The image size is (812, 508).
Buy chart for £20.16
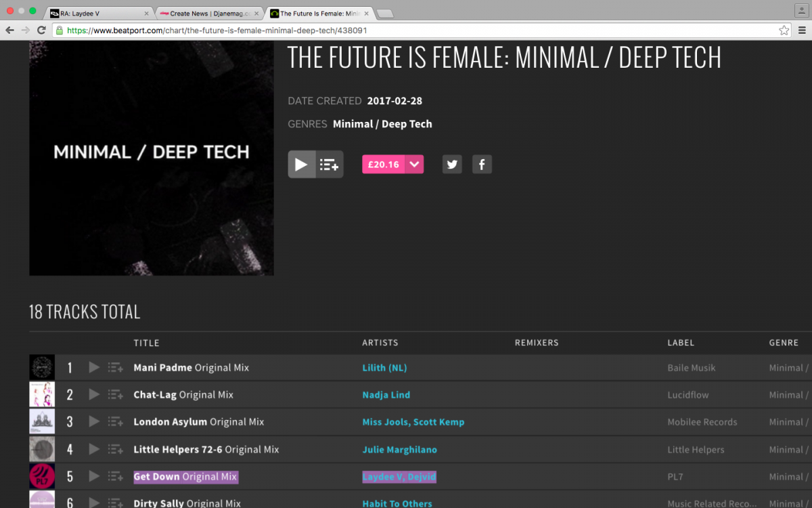384,165
